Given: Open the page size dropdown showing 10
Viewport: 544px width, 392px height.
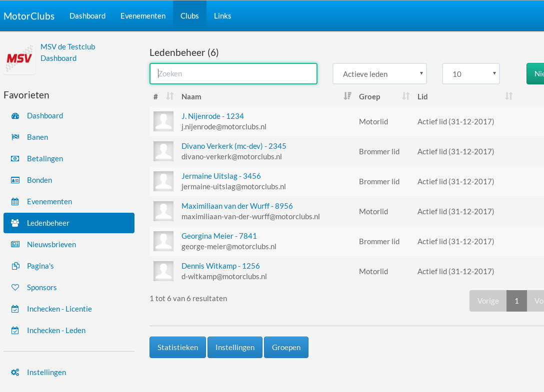Looking at the screenshot, I should 471,74.
